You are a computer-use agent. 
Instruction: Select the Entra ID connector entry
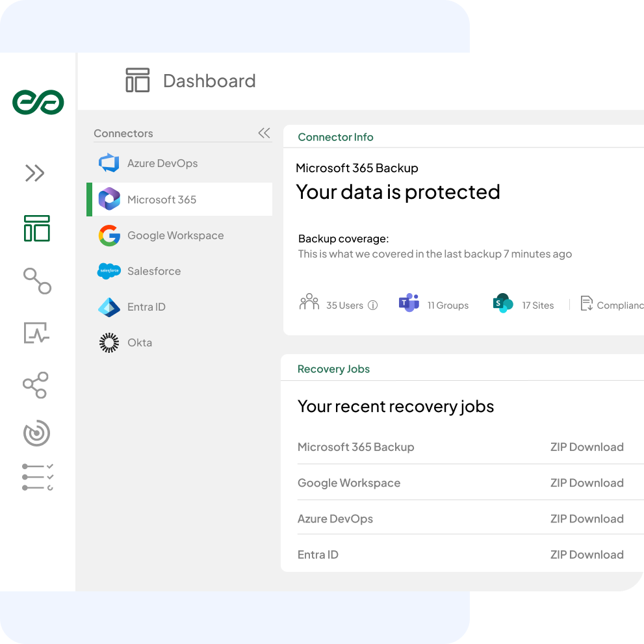coord(146,307)
